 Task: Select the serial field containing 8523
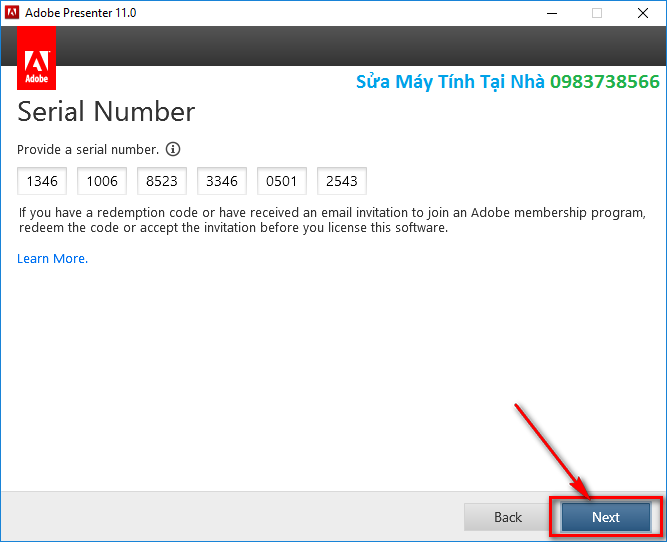click(162, 181)
